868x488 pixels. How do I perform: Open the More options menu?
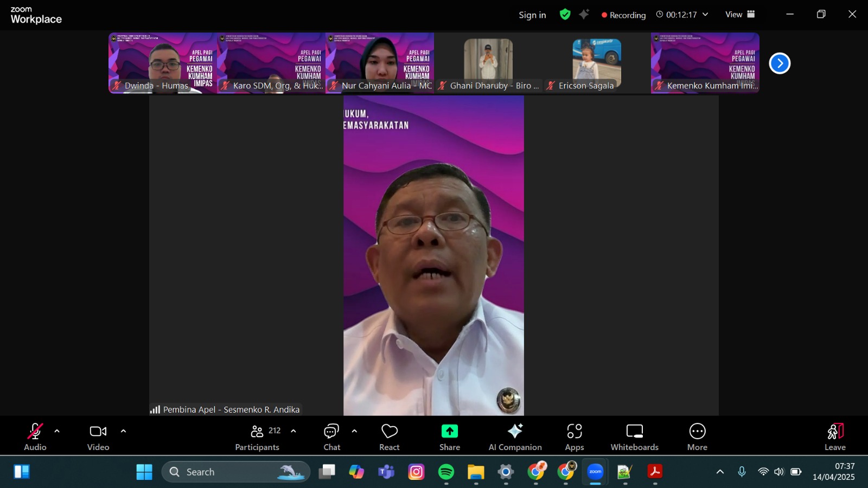click(697, 436)
